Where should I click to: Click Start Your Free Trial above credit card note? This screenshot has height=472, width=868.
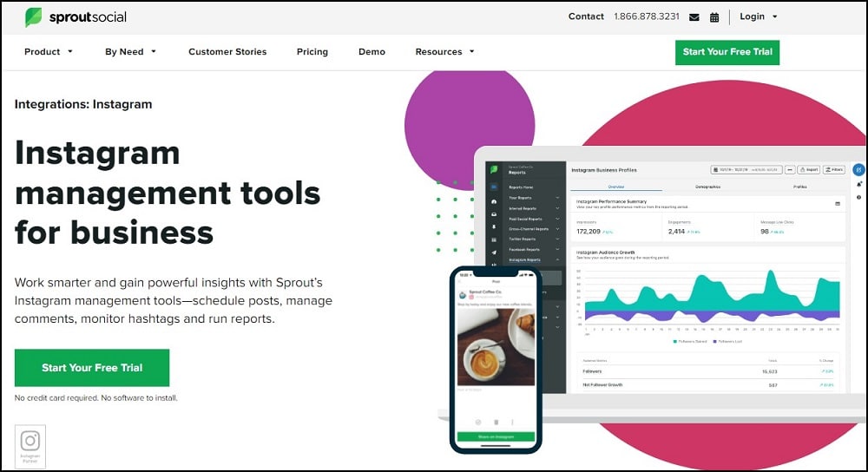92,367
